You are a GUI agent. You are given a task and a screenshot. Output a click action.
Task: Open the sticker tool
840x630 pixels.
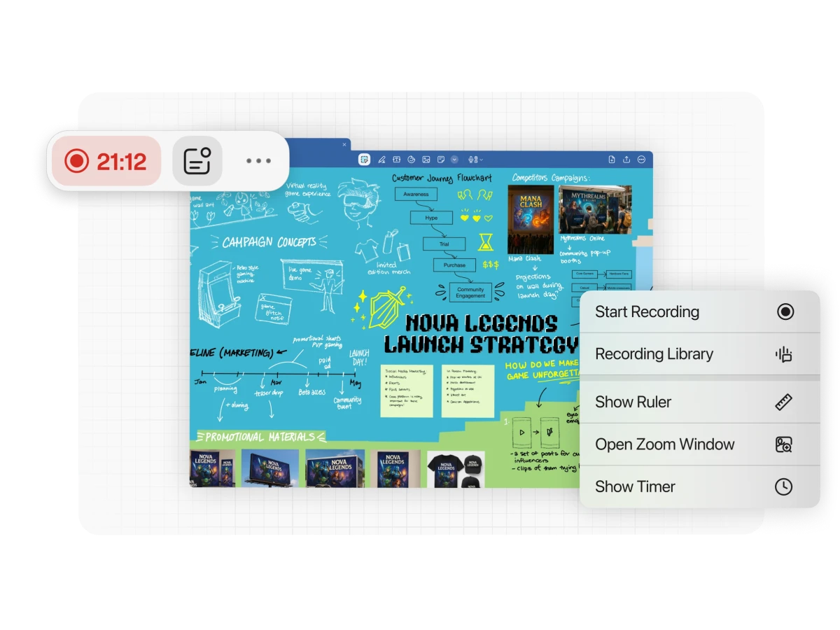(411, 160)
